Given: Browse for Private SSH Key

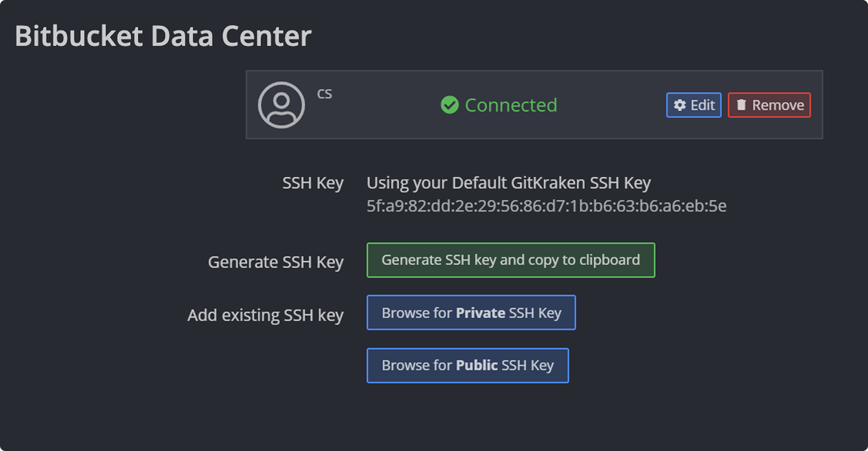Looking at the screenshot, I should click(x=471, y=313).
